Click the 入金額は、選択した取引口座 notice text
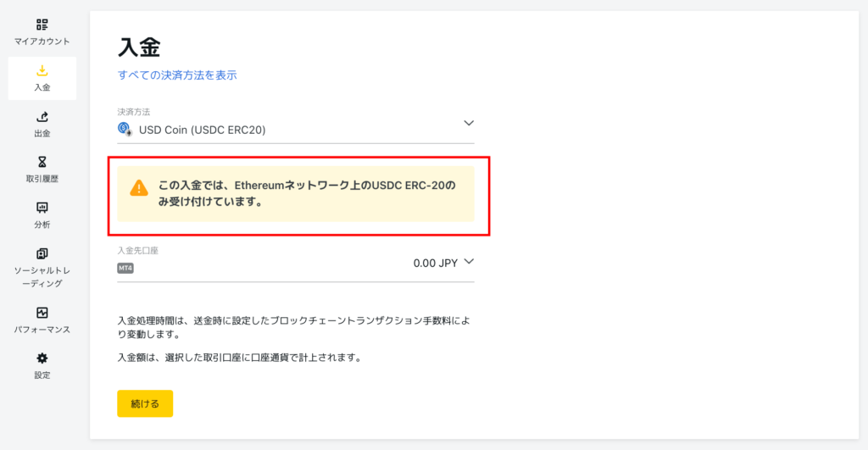868x450 pixels. [x=241, y=358]
